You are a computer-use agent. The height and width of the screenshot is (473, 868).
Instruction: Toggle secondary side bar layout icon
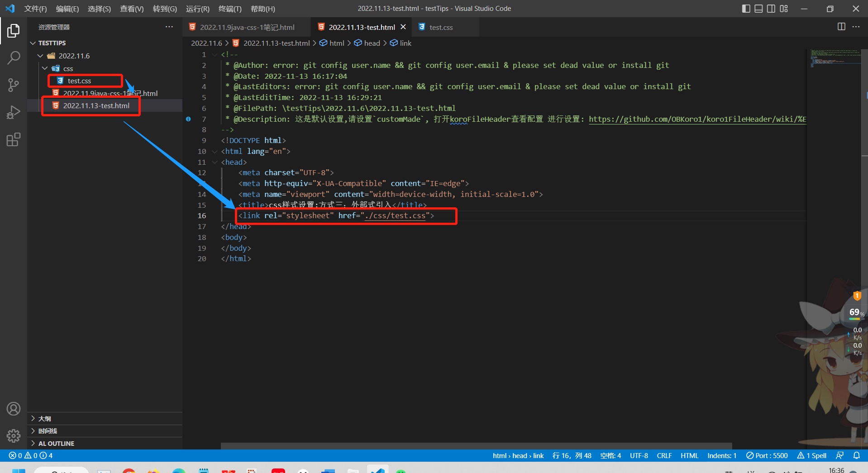[x=771, y=9]
